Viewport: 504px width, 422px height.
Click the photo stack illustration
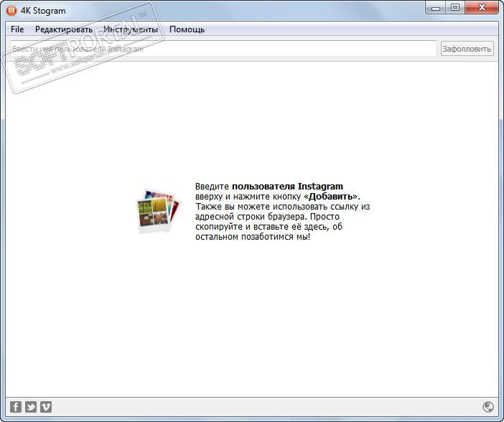click(x=158, y=210)
